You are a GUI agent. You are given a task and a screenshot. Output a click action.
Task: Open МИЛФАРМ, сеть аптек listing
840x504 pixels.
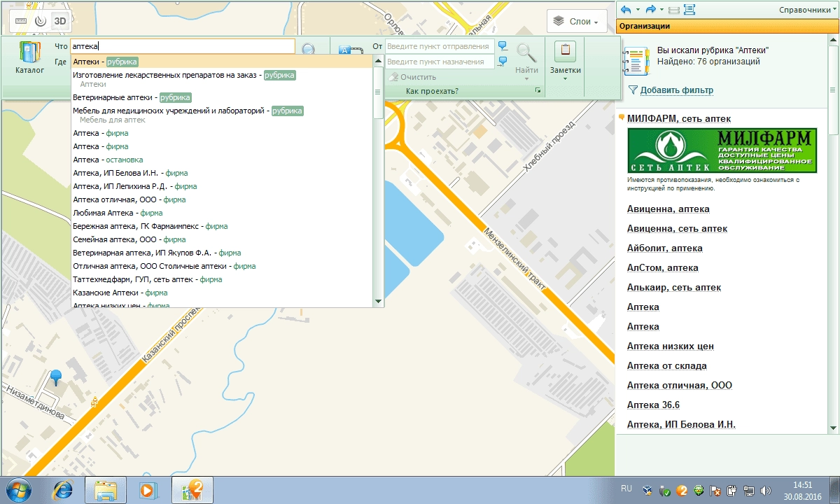679,118
